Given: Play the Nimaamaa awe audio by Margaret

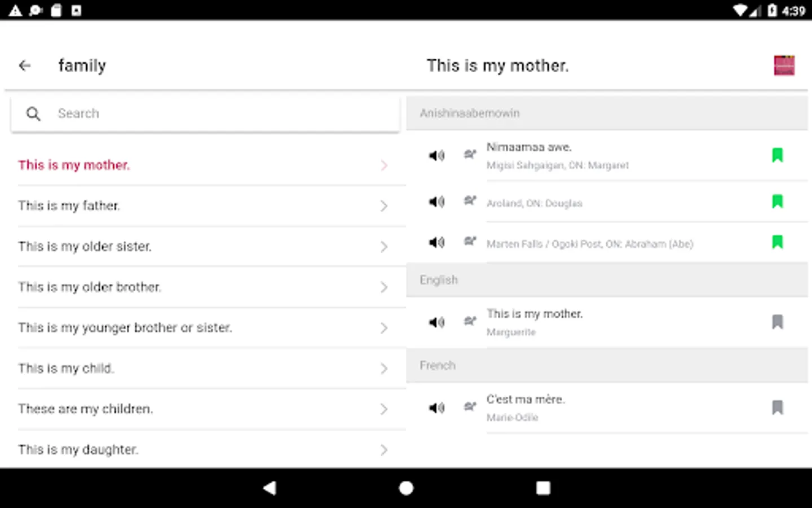Looking at the screenshot, I should [x=436, y=155].
